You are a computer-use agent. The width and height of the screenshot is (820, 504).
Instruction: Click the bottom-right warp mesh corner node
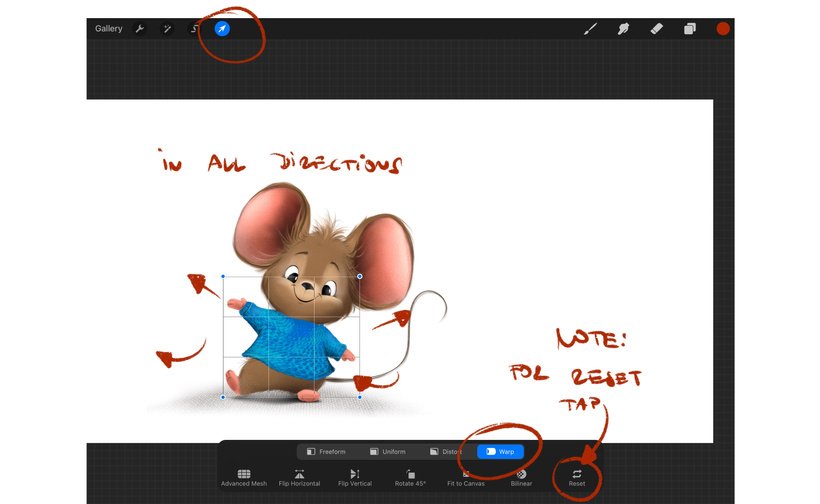click(360, 397)
